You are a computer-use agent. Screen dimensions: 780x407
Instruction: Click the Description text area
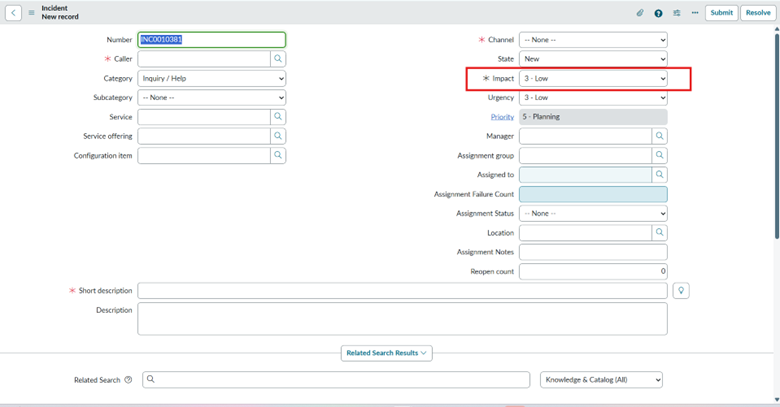coord(402,318)
